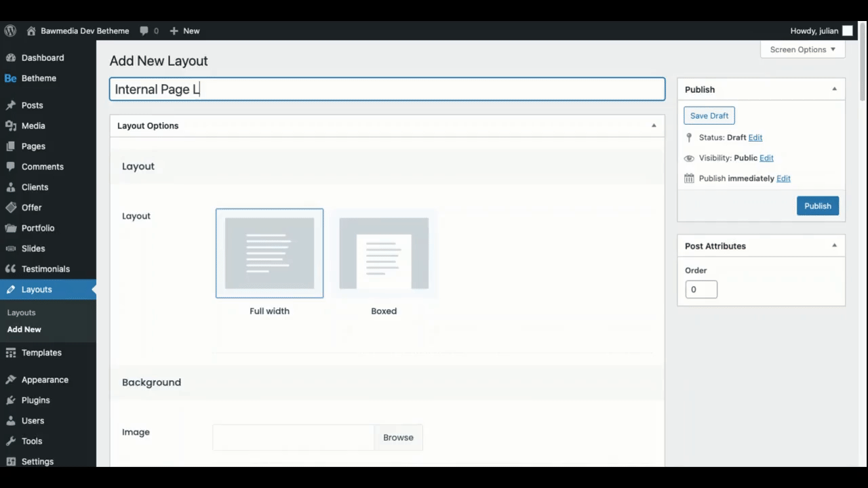The width and height of the screenshot is (868, 488).
Task: Click the Posts pushpin icon
Action: coord(10,105)
